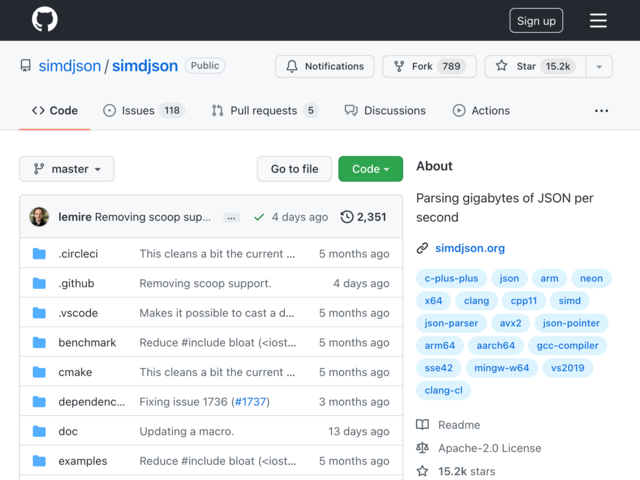Open the .github folder
640x480 pixels.
[x=76, y=283]
